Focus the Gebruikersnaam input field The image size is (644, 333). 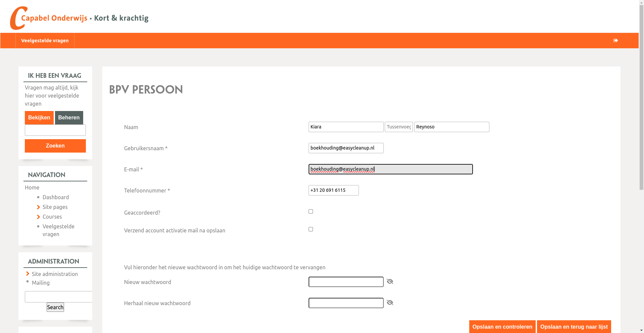[x=346, y=148]
